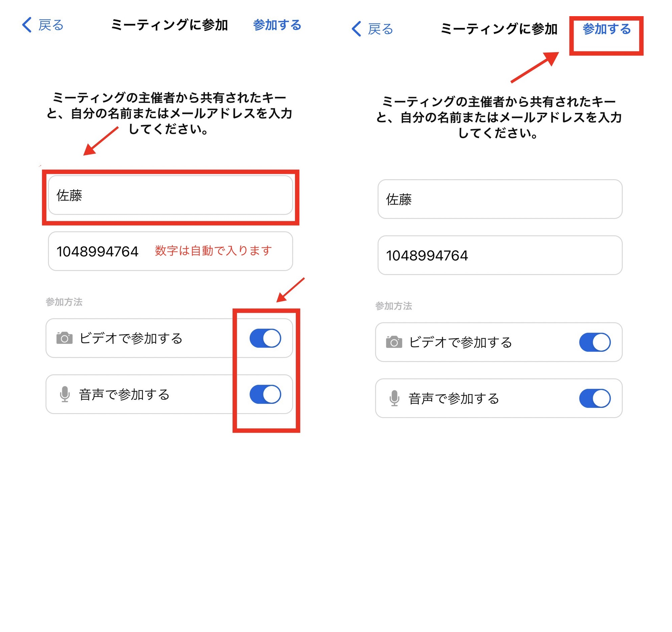The image size is (672, 632).
Task: Click the camera icon on the left screen
Action: [x=65, y=338]
